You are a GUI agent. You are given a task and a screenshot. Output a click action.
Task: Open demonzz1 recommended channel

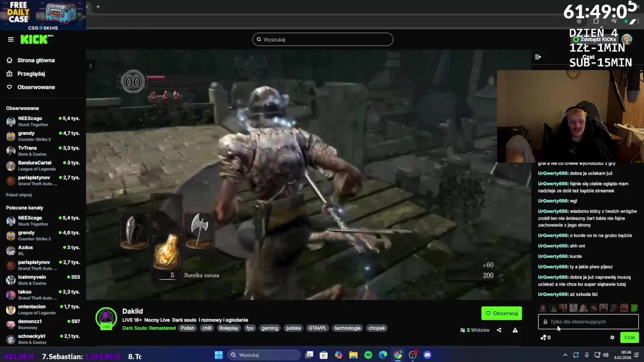click(x=43, y=324)
